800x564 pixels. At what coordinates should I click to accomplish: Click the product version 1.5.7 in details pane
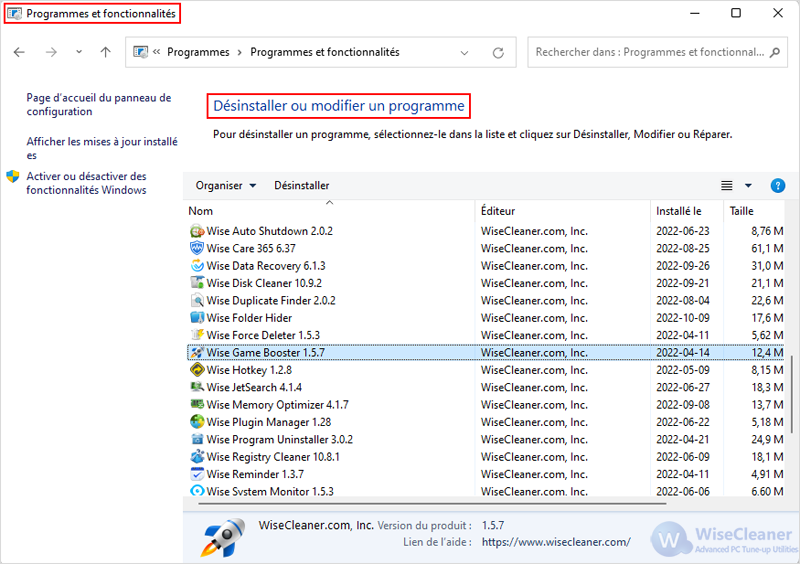coord(493,526)
